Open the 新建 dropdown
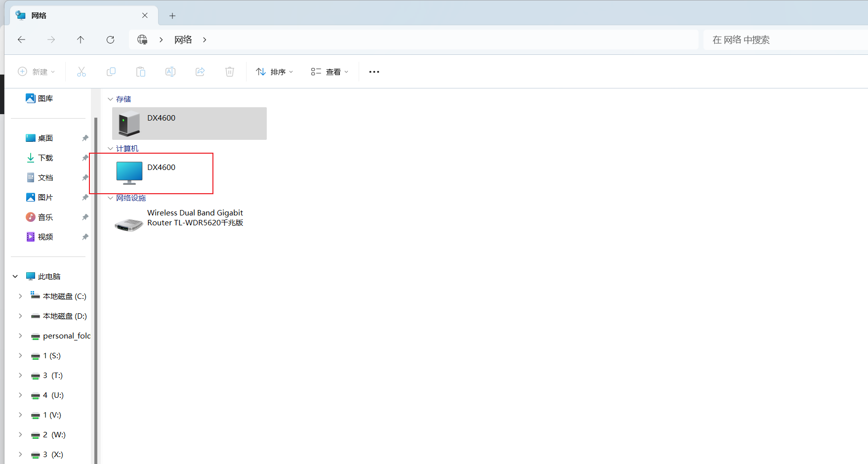Viewport: 868px width, 464px height. tap(36, 72)
